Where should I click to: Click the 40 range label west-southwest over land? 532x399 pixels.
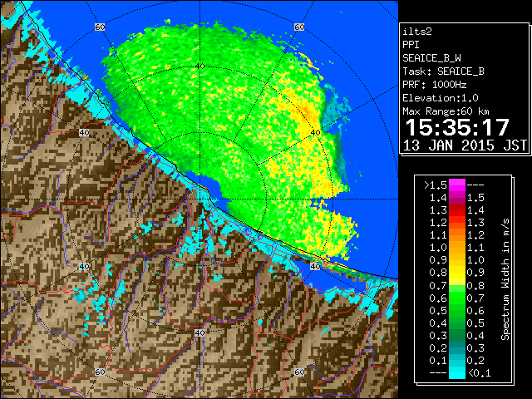click(84, 266)
